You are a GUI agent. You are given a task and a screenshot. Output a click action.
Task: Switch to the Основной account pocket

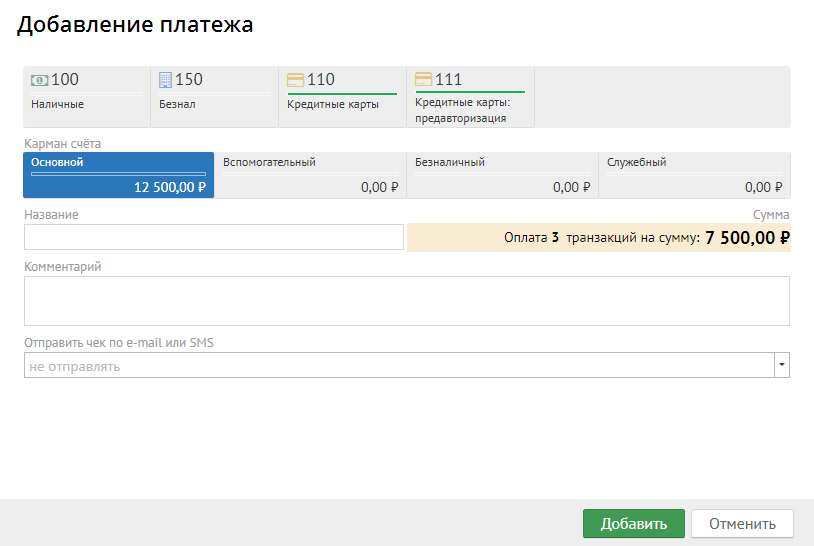pos(118,175)
